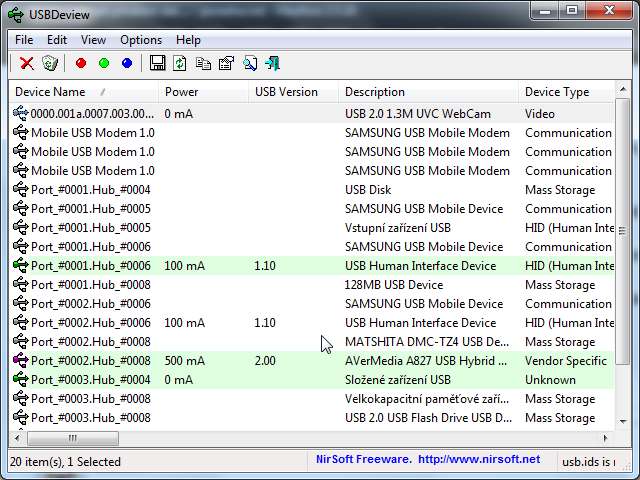The height and width of the screenshot is (480, 640).
Task: Click the red X uninstall device icon
Action: point(27,63)
